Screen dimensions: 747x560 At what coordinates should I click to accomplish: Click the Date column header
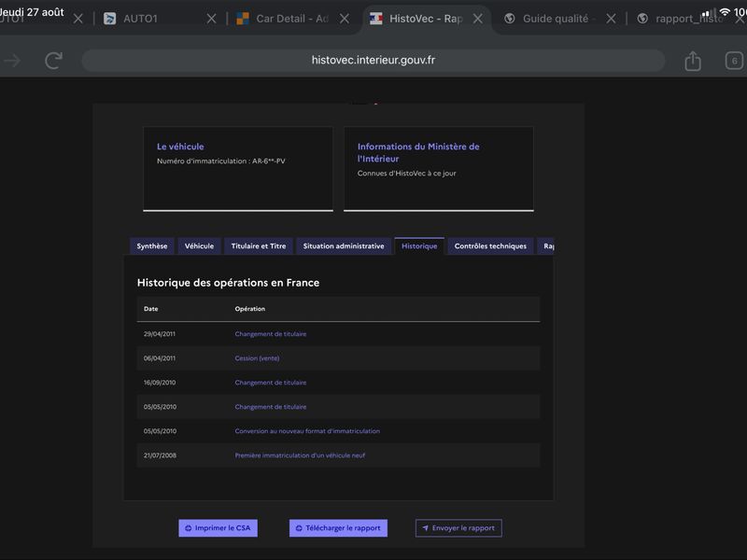151,309
